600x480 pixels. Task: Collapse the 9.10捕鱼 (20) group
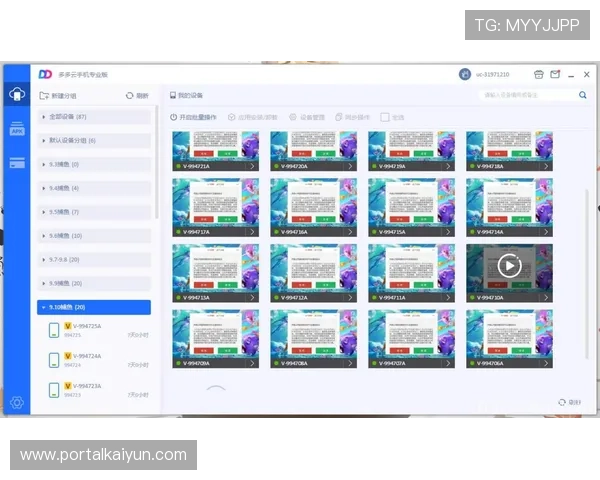pos(95,307)
